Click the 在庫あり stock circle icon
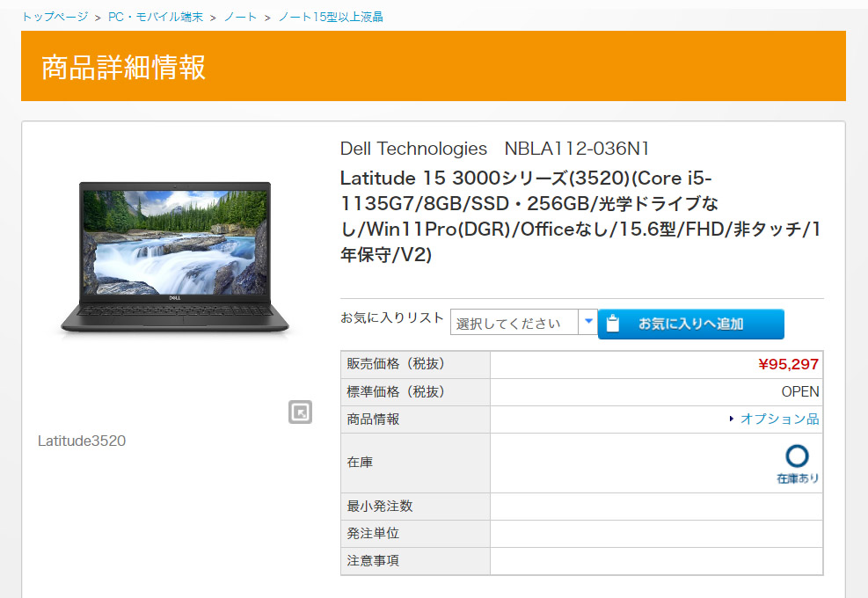This screenshot has height=598, width=868. 797,456
